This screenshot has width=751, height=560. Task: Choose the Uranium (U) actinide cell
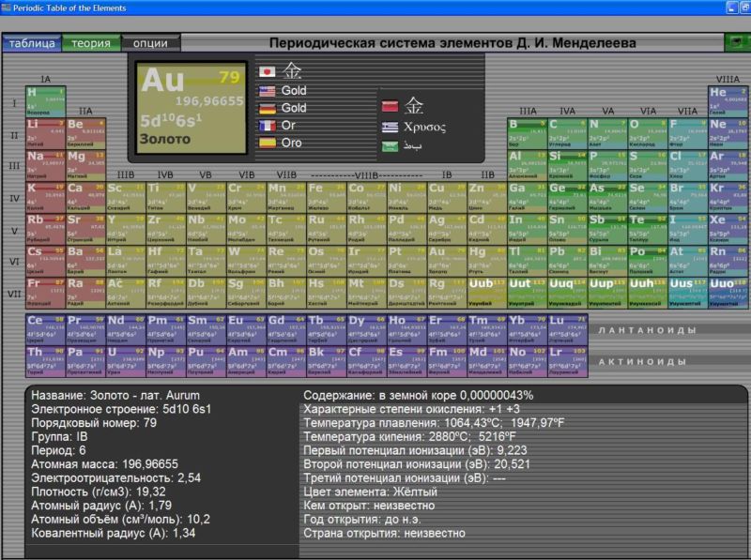tap(126, 362)
